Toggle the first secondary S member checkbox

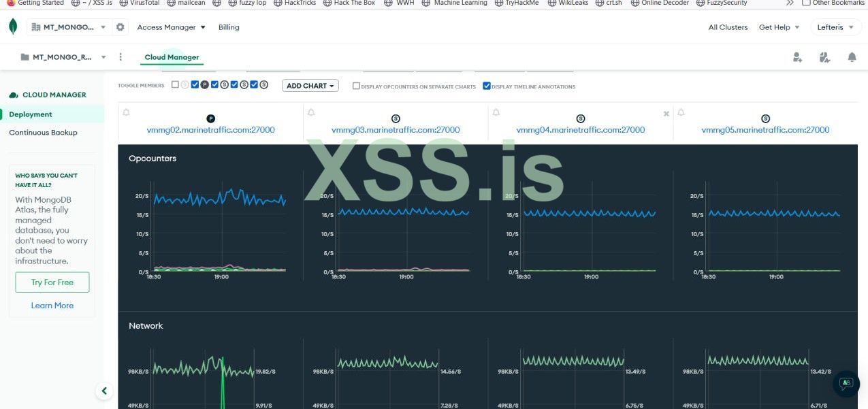click(215, 85)
